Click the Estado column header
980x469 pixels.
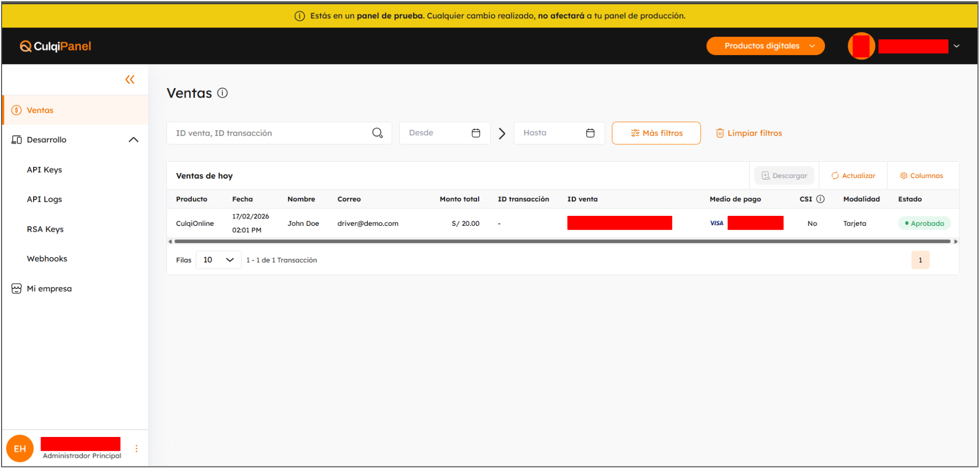(910, 199)
